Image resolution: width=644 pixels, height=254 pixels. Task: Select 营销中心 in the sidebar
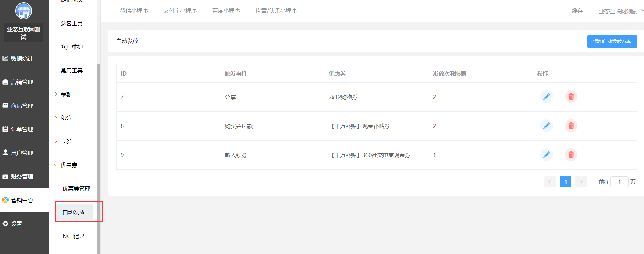click(x=25, y=200)
